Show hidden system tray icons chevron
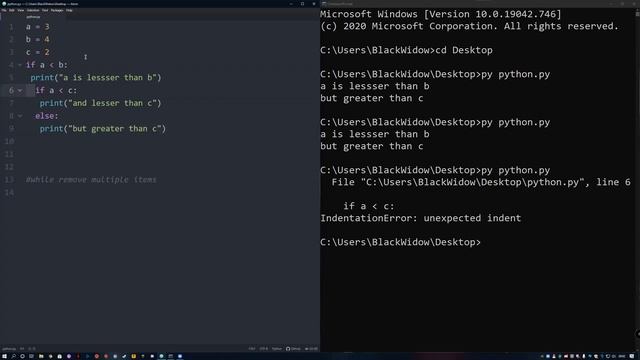The height and width of the screenshot is (360, 640). pos(542,356)
